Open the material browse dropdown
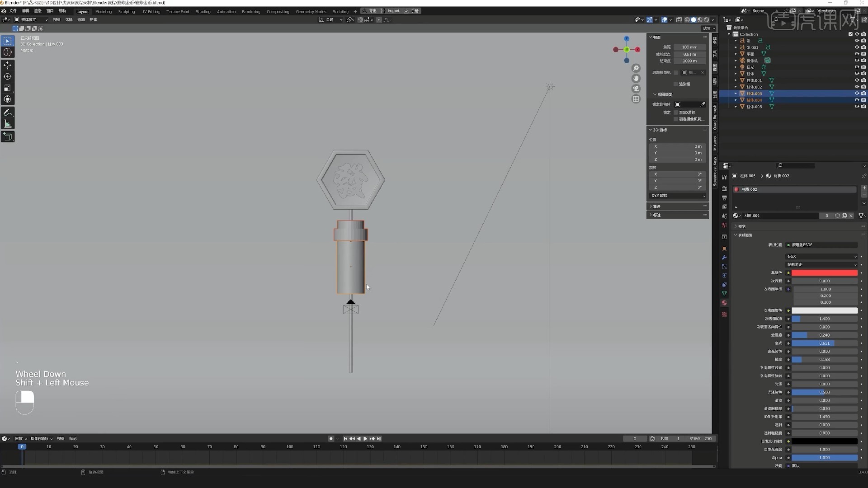The width and height of the screenshot is (868, 488). [737, 216]
